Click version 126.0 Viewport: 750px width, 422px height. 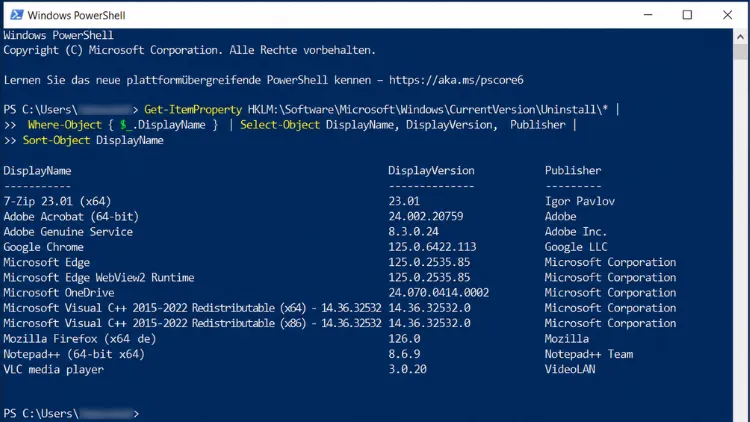(404, 339)
